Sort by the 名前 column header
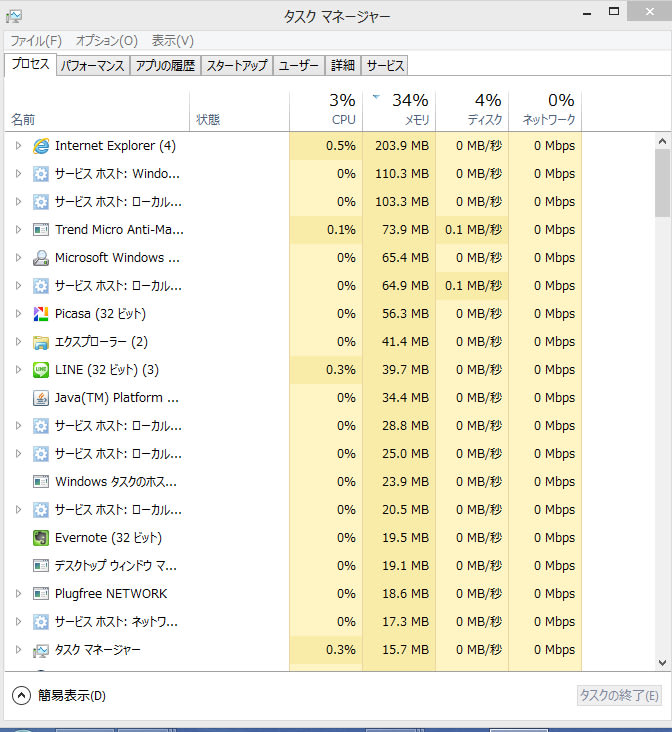 click(97, 111)
